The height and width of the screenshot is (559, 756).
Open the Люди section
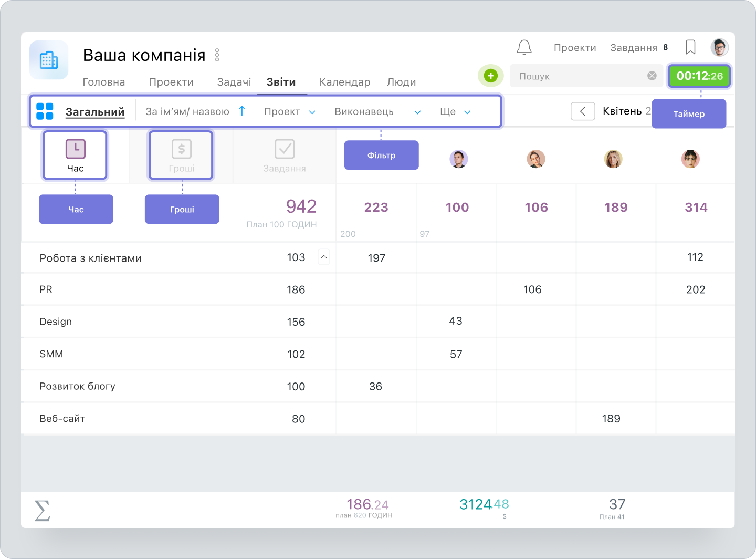point(401,82)
